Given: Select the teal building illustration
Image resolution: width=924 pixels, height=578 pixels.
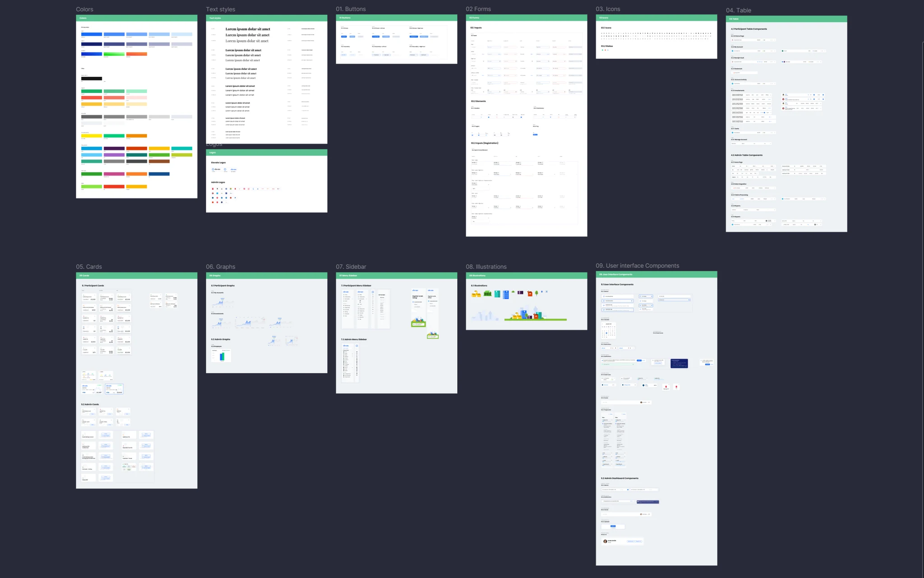Looking at the screenshot, I should pyautogui.click(x=497, y=294).
